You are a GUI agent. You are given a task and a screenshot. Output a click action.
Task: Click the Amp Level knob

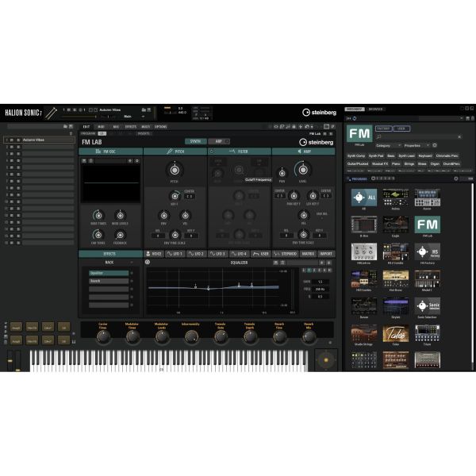click(303, 170)
